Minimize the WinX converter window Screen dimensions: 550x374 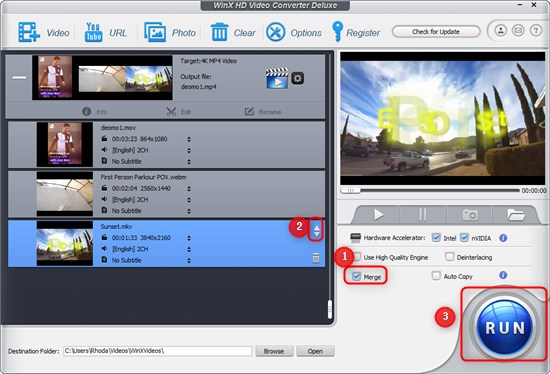click(520, 5)
